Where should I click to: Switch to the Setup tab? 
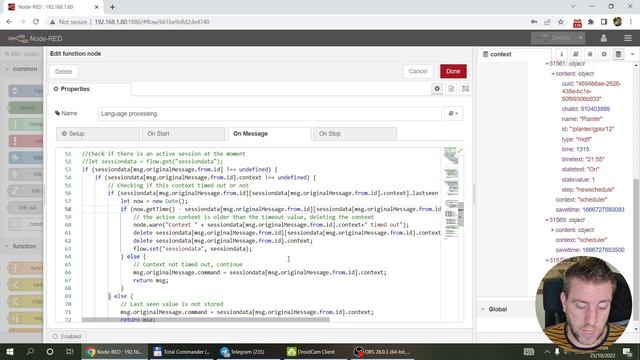(x=98, y=133)
